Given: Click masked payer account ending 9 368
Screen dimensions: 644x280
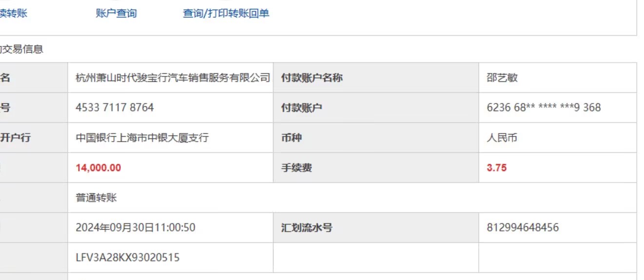Looking at the screenshot, I should pos(544,107).
